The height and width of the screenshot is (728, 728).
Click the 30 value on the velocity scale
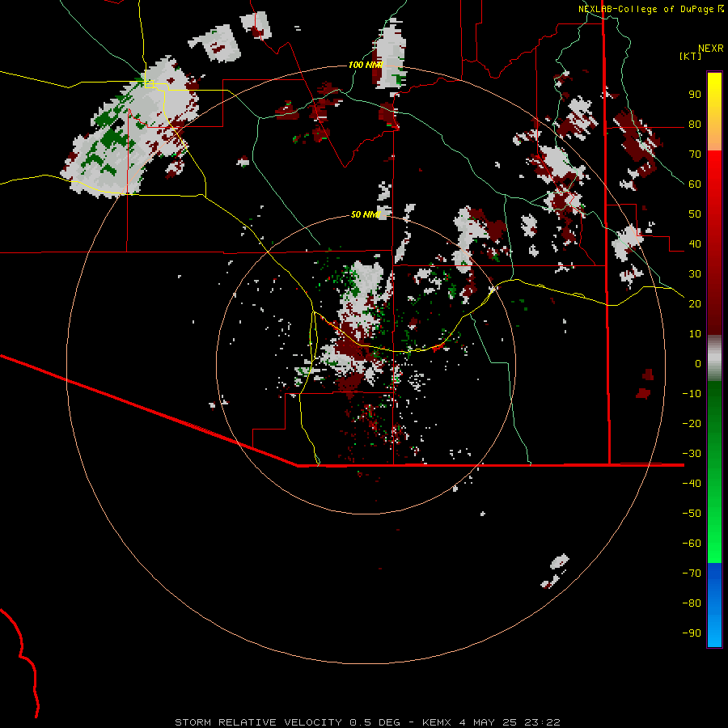[695, 274]
